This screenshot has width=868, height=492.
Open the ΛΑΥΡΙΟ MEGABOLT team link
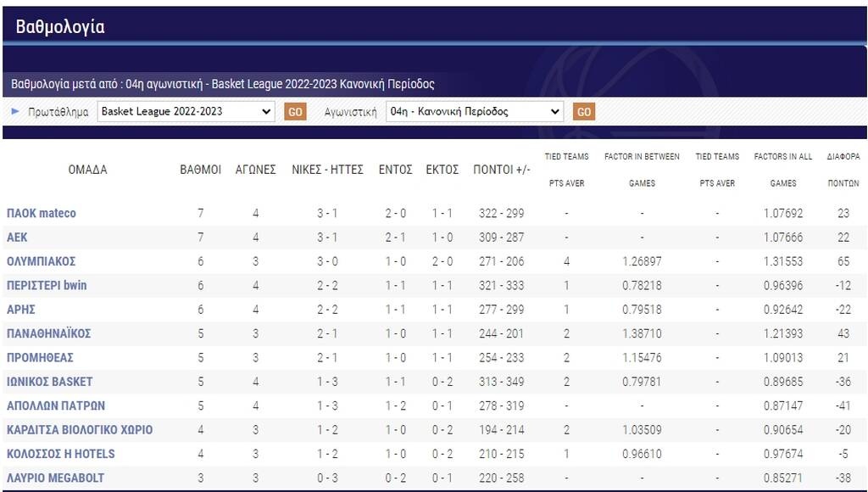tap(55, 478)
